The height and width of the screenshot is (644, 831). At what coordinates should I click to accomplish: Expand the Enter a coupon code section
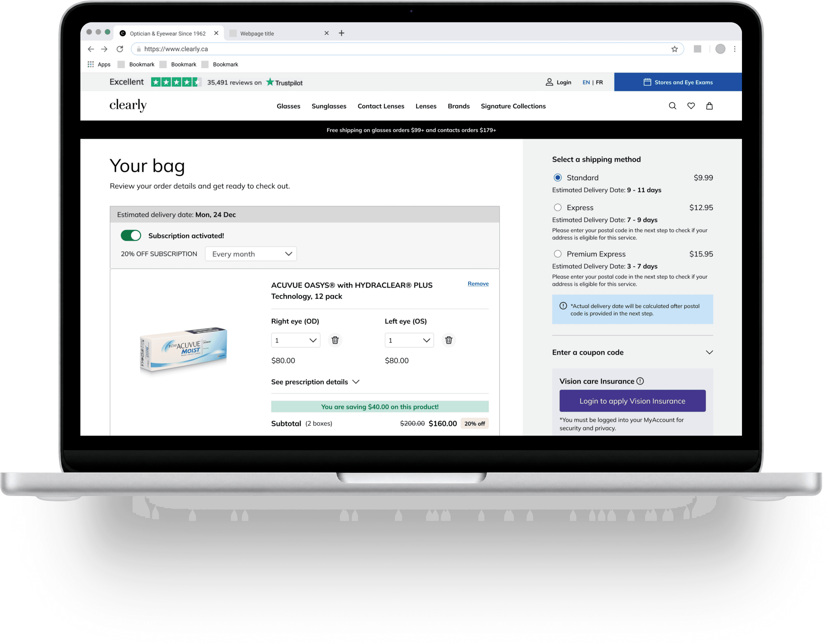632,352
